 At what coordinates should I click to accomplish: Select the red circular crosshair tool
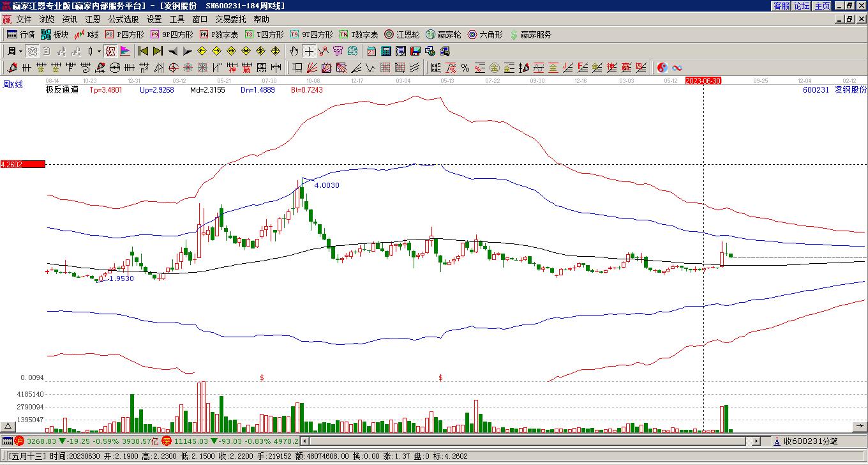173,68
